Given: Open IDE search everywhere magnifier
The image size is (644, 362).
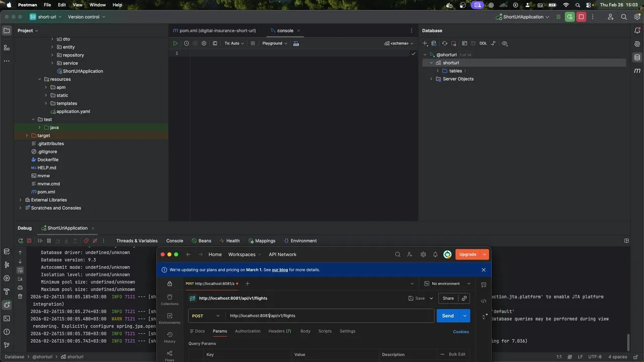Looking at the screenshot, I should [624, 17].
